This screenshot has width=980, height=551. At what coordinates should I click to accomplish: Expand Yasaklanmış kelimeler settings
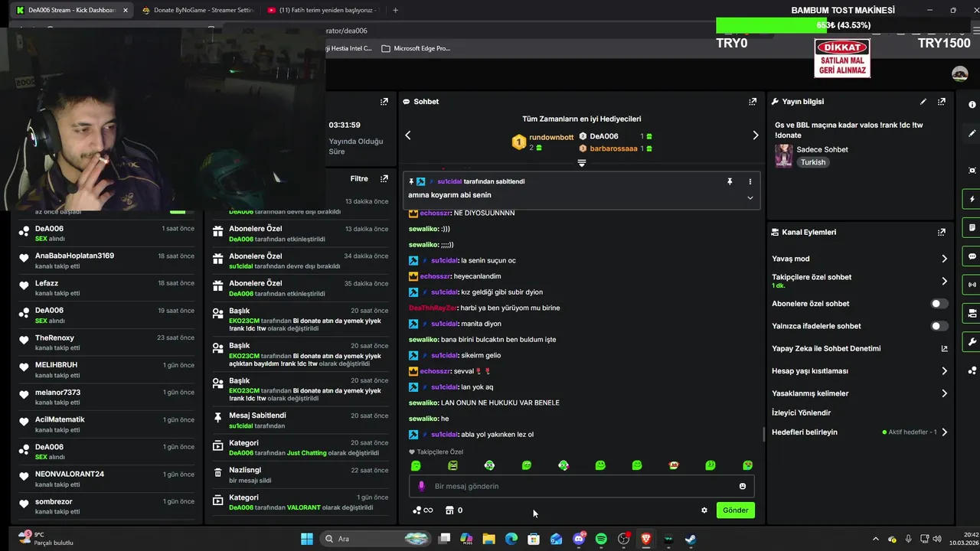click(x=944, y=393)
